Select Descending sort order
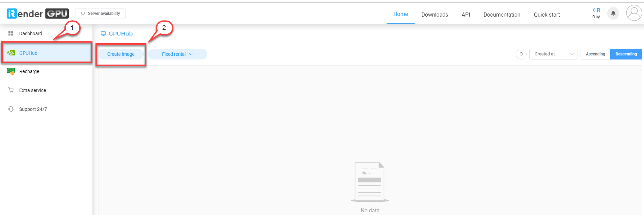644x215 pixels. pyautogui.click(x=626, y=54)
